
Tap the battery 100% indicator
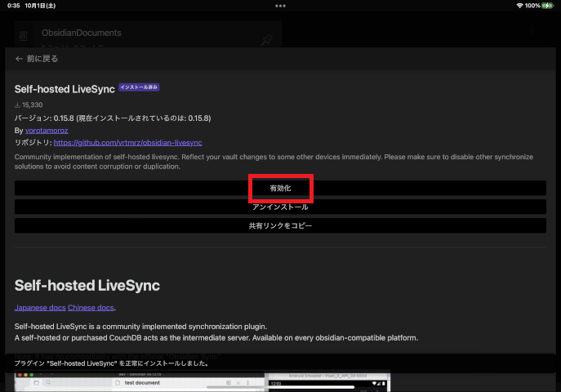539,6
